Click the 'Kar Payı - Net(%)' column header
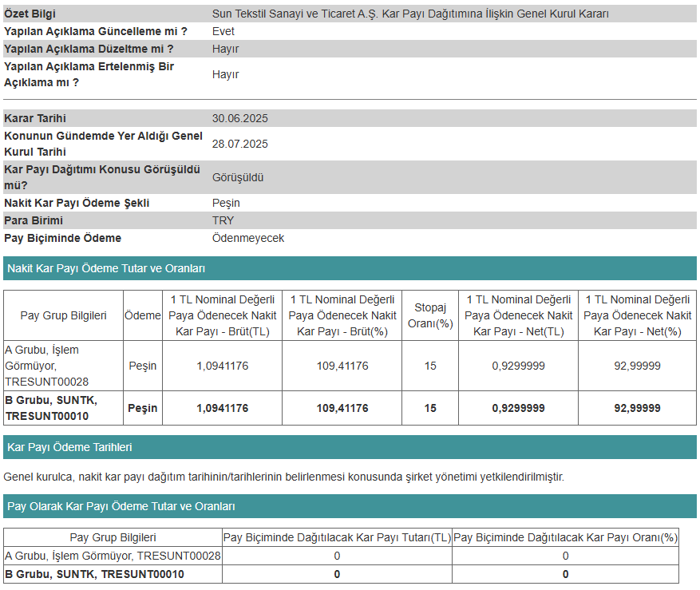 click(x=638, y=316)
